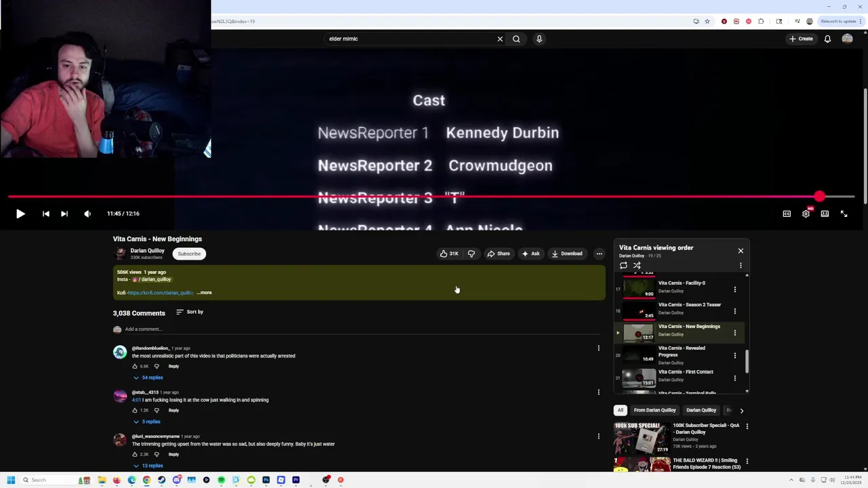Select the From Darian Quilloy chip

[655, 410]
